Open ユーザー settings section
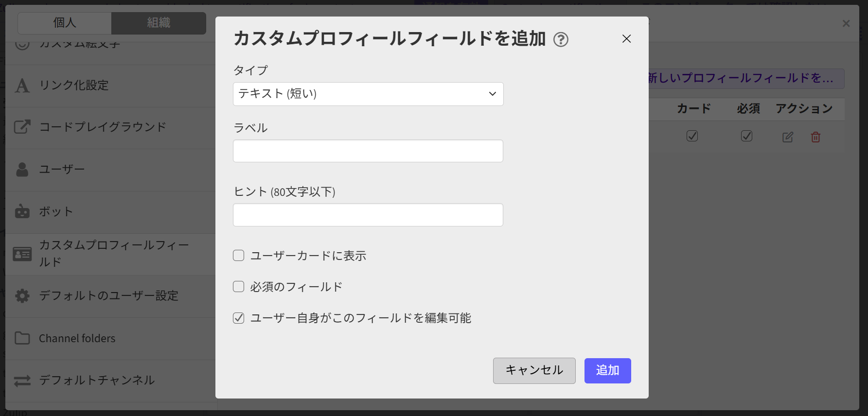 coord(110,169)
